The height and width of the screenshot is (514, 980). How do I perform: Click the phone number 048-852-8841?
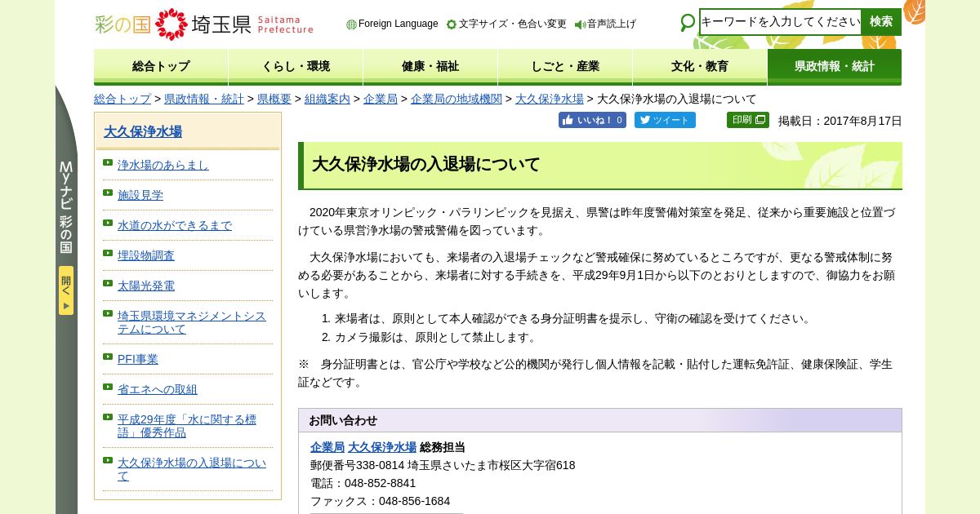pyautogui.click(x=380, y=483)
